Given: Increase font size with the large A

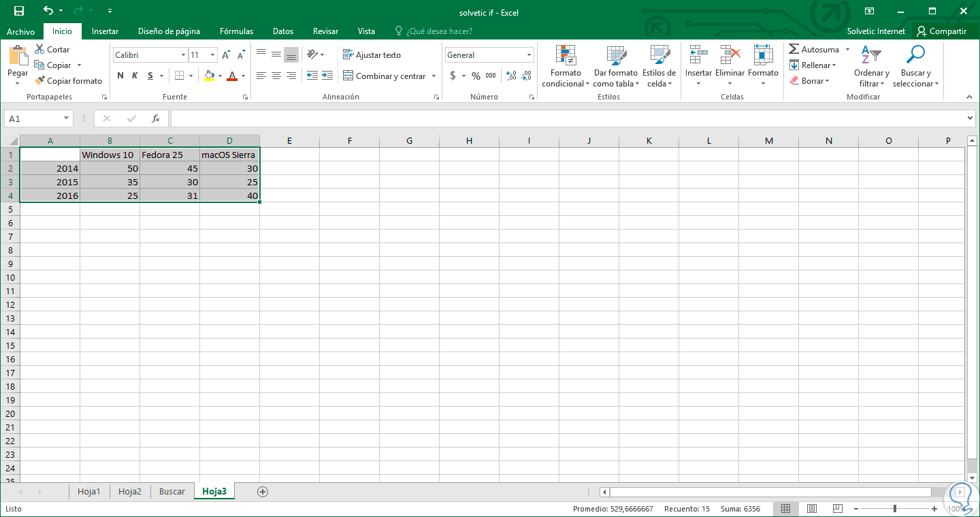Looking at the screenshot, I should [x=226, y=55].
